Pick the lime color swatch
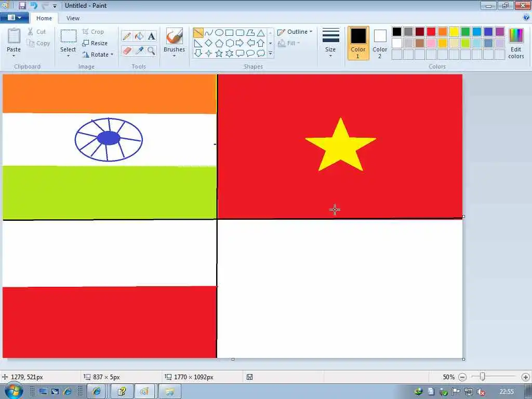The height and width of the screenshot is (399, 532). point(465,43)
